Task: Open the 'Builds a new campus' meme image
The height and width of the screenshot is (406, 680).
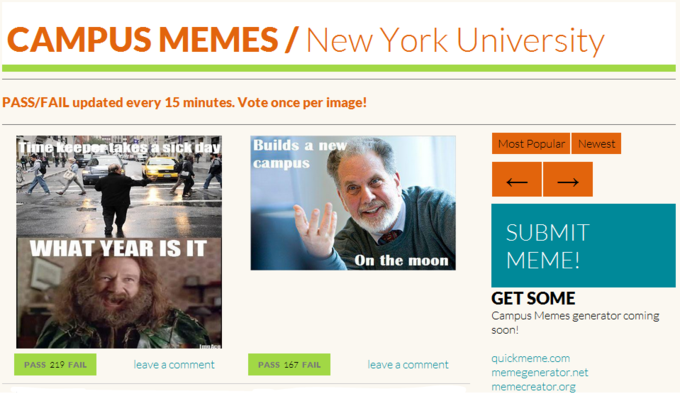Action: 353,203
